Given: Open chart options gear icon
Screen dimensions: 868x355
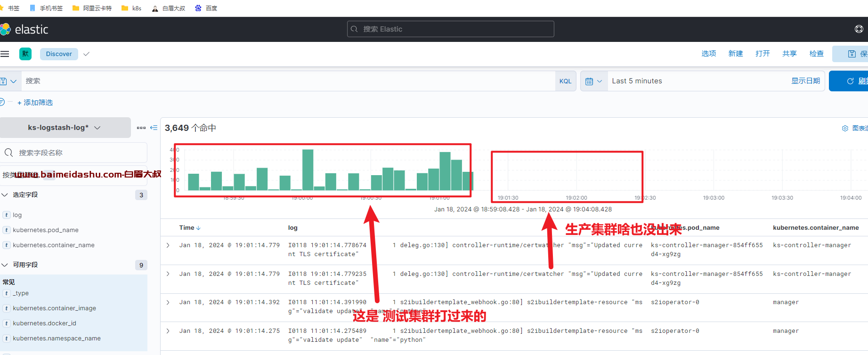Looking at the screenshot, I should (x=845, y=128).
